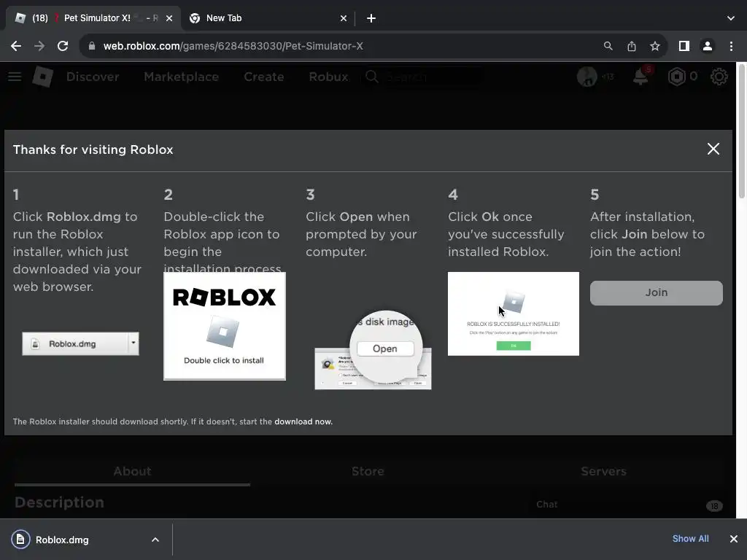The width and height of the screenshot is (747, 560).
Task: Toggle the browser side panel icon
Action: coord(684,46)
